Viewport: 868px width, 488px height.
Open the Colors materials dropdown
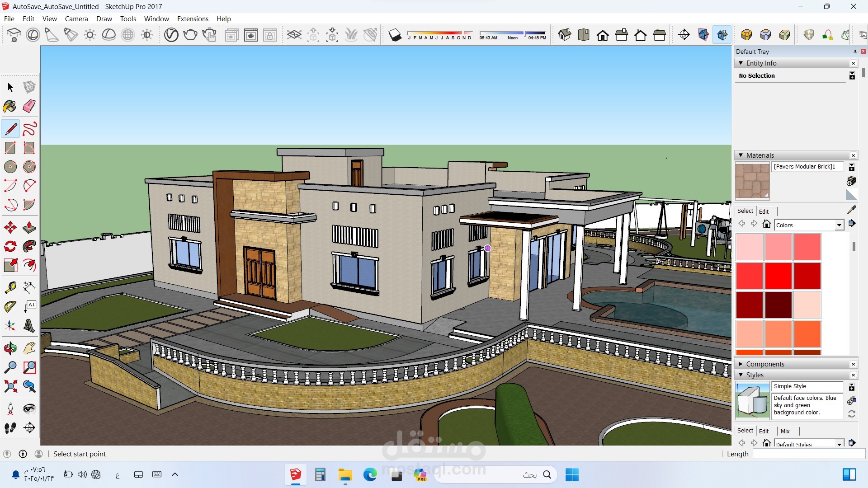[839, 225]
